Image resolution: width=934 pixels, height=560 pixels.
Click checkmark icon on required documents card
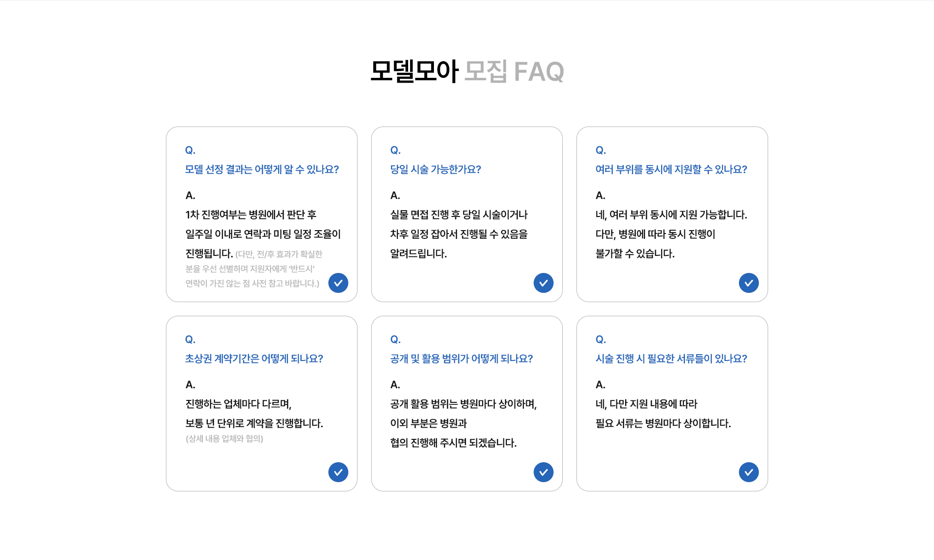click(749, 472)
